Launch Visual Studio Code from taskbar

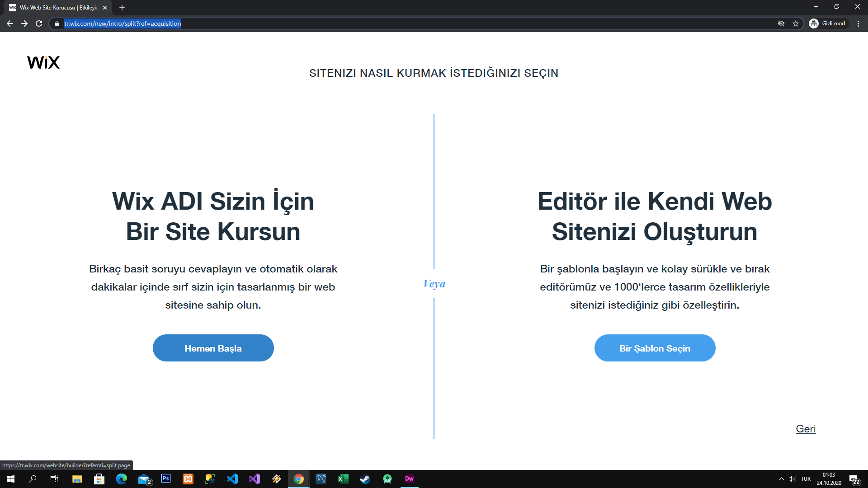pyautogui.click(x=232, y=479)
